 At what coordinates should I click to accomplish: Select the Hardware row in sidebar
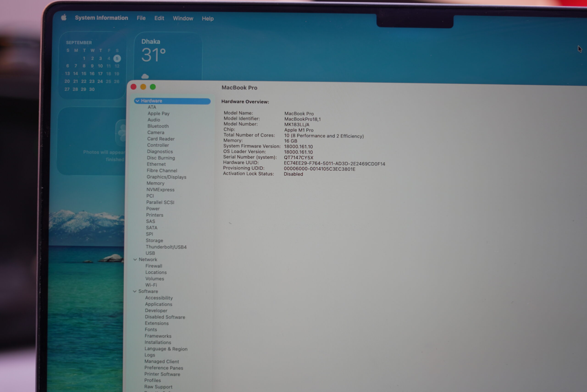(172, 101)
